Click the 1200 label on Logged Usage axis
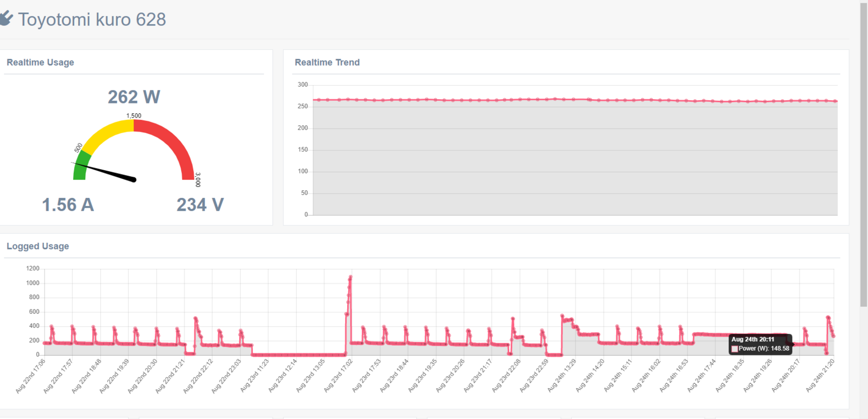 (x=33, y=268)
